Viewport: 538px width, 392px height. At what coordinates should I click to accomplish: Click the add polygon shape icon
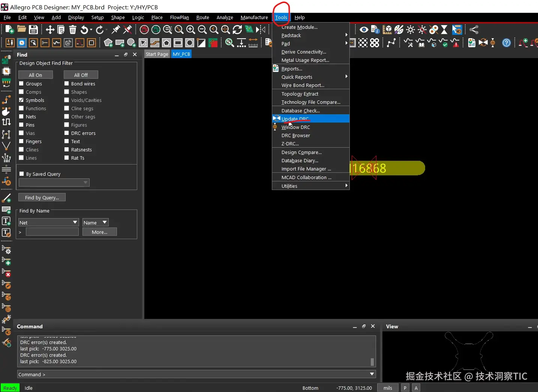pos(108,43)
